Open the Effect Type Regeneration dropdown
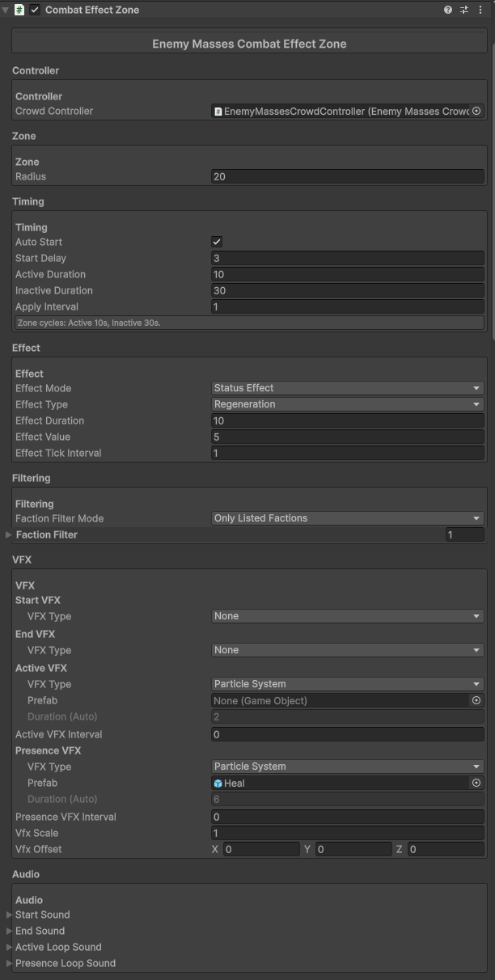The width and height of the screenshot is (495, 980). click(x=347, y=404)
